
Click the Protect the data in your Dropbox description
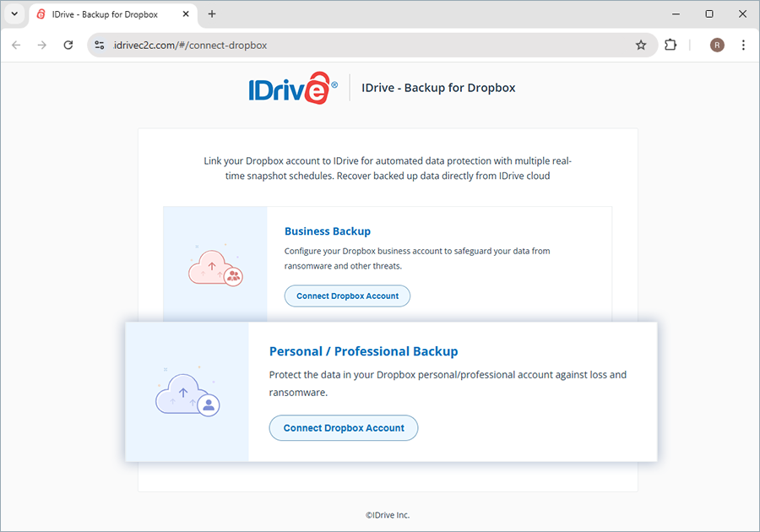tap(448, 383)
